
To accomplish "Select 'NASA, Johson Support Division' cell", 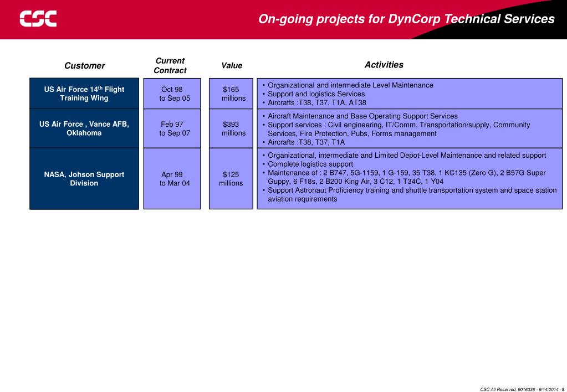I will pyautogui.click(x=84, y=178).
